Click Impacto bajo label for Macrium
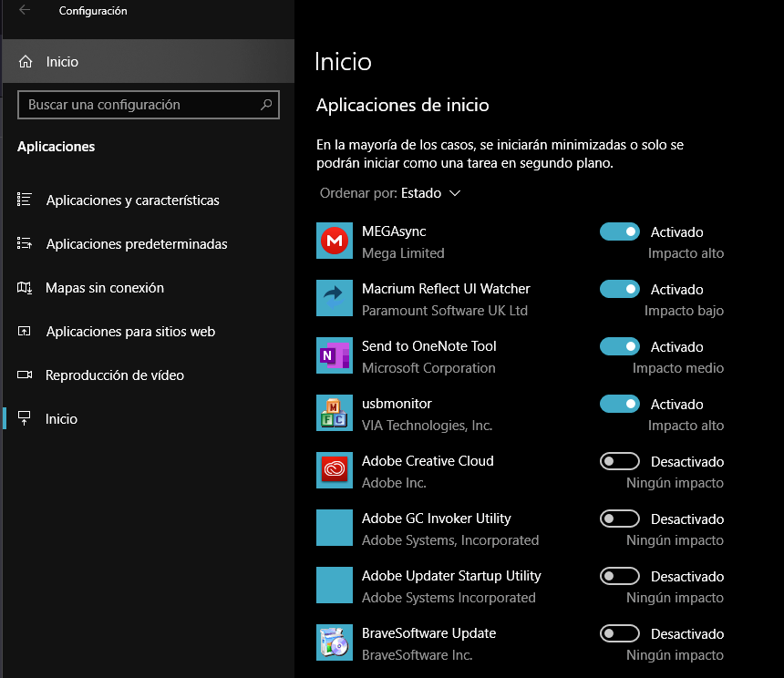Viewport: 784px width, 678px height. coord(684,311)
